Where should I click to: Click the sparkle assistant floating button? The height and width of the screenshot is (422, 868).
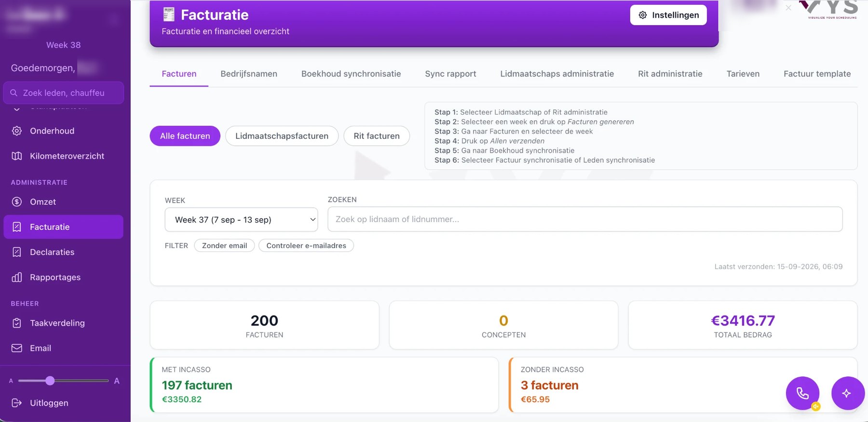pos(847,393)
